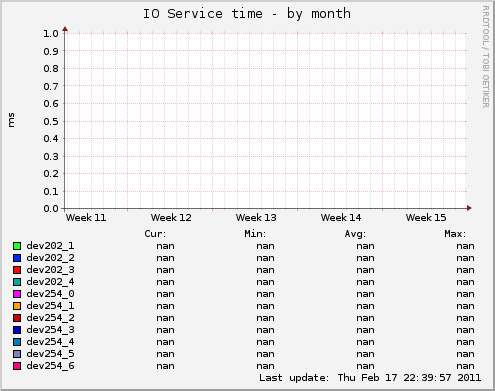The width and height of the screenshot is (495, 391).
Task: Click the teal dev202_4 color swatch
Action: pyautogui.click(x=17, y=282)
